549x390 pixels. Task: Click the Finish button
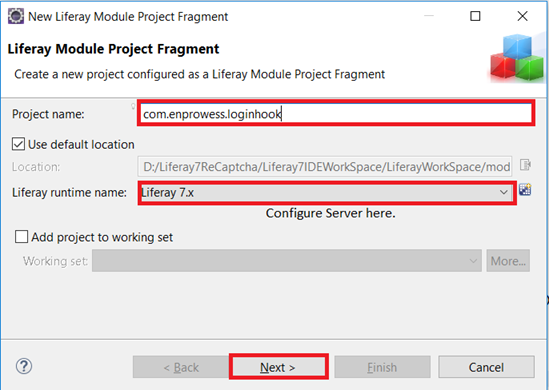[x=382, y=367]
